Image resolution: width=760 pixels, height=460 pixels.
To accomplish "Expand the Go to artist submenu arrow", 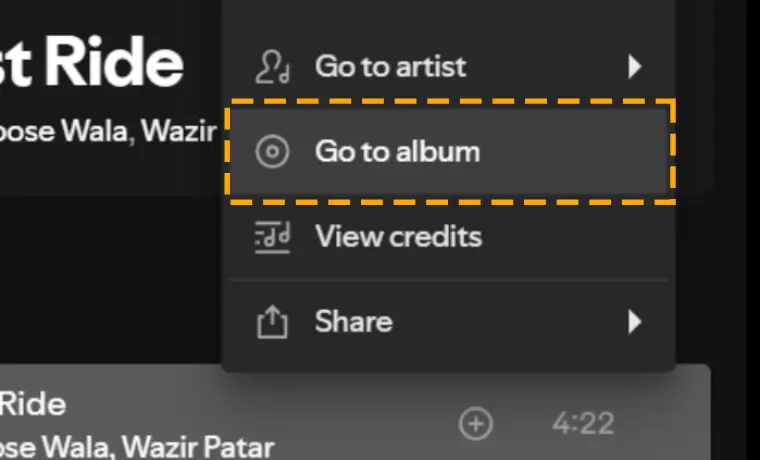I will 634,66.
